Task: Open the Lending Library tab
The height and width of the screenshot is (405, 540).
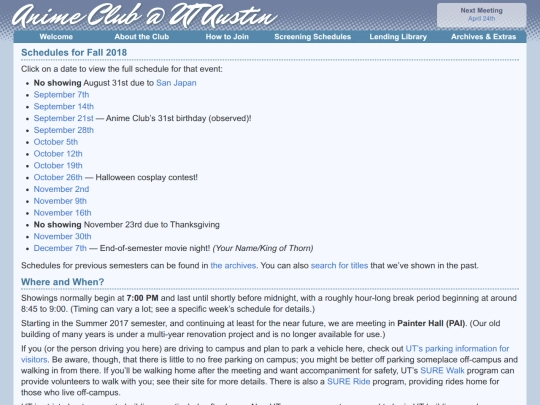Action: tap(398, 37)
